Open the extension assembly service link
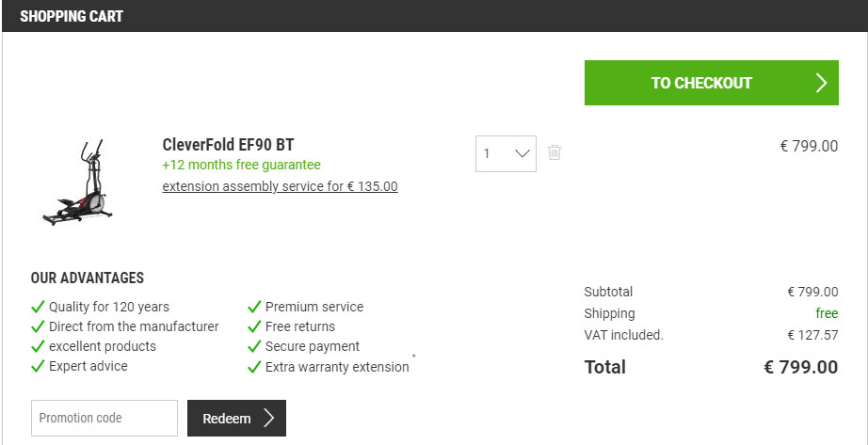Image resolution: width=868 pixels, height=445 pixels. (280, 186)
